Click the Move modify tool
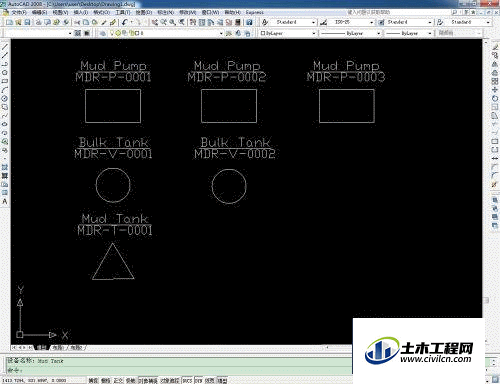This screenshot has width=500, height=384. tap(495, 90)
